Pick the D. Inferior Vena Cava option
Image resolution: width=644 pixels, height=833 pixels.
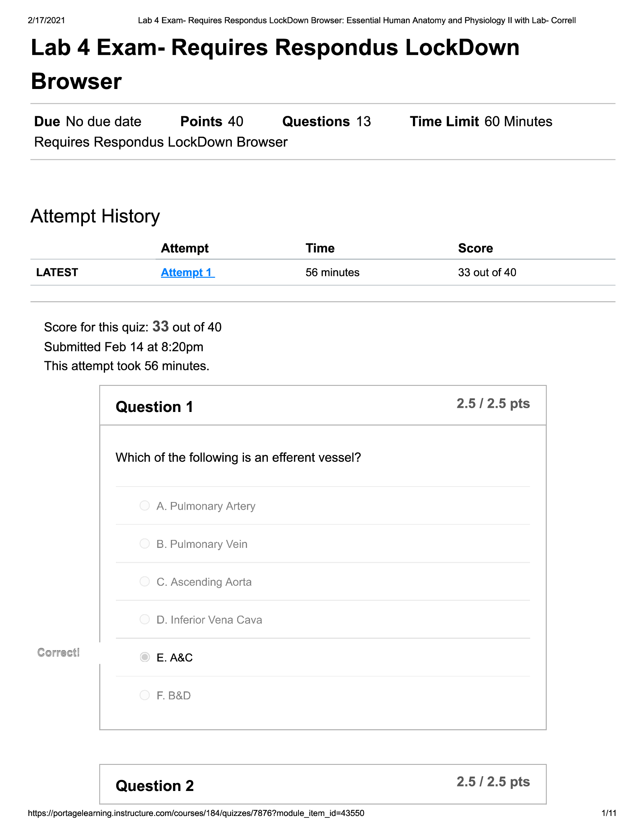pyautogui.click(x=145, y=619)
